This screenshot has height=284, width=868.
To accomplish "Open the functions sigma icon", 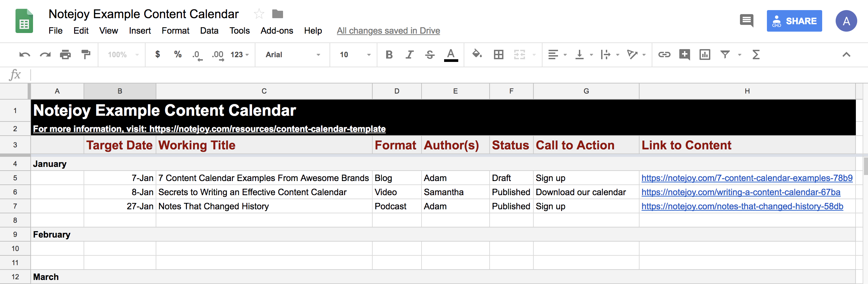I will [x=756, y=55].
